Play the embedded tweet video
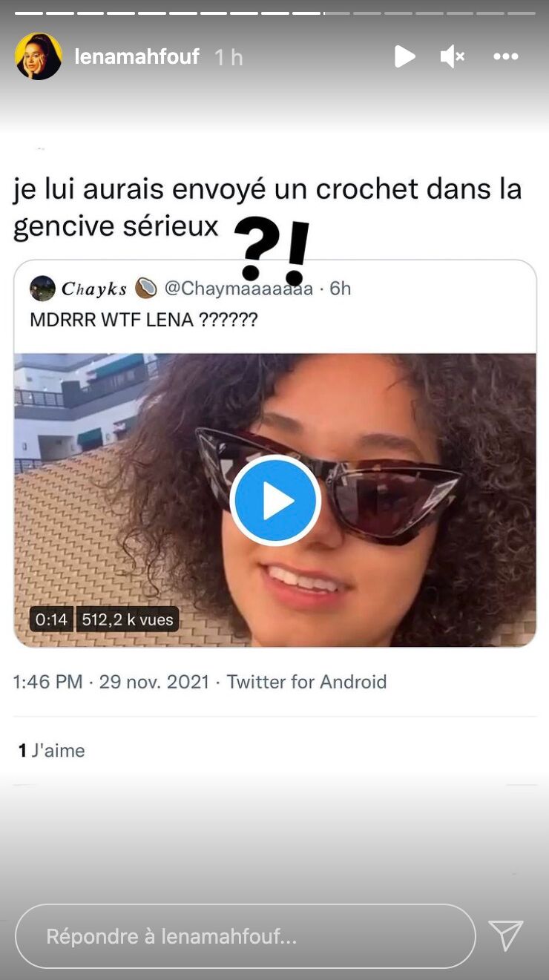 point(275,501)
